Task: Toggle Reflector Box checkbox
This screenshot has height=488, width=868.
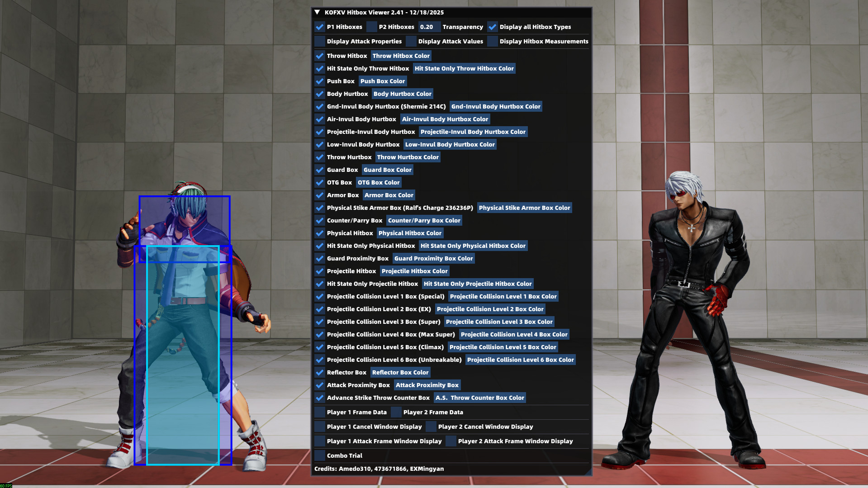Action: tap(320, 372)
